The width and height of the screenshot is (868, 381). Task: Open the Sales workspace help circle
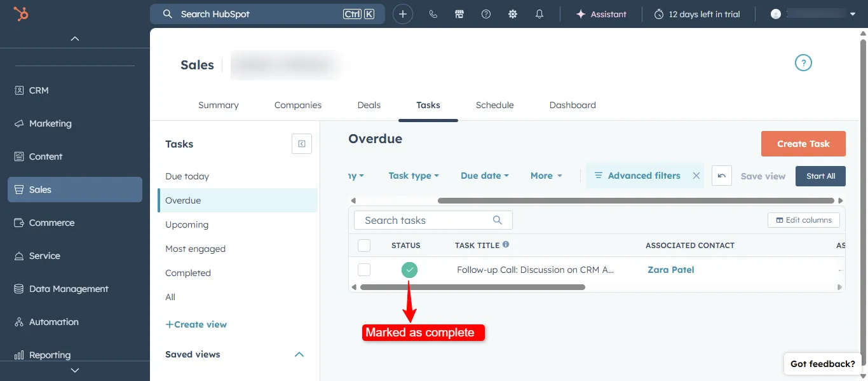(804, 63)
